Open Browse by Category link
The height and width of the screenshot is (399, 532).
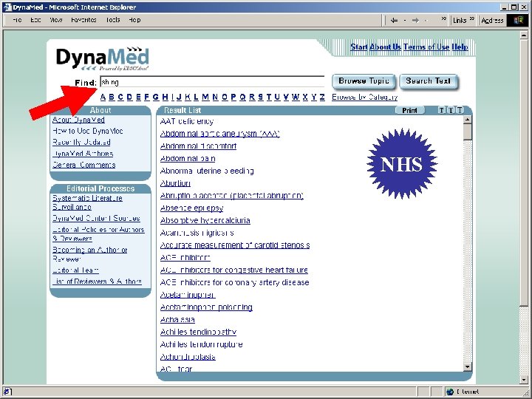[364, 98]
